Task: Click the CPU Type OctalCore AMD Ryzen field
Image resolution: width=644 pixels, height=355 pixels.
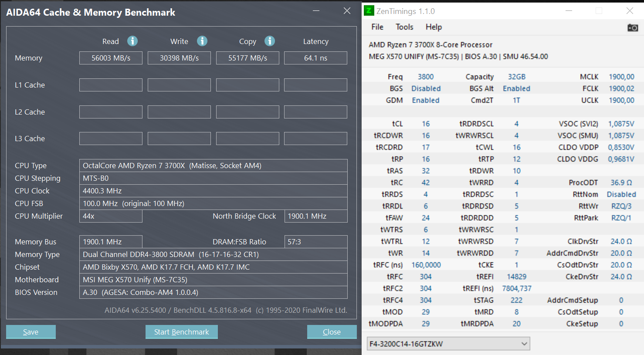Action: 214,166
